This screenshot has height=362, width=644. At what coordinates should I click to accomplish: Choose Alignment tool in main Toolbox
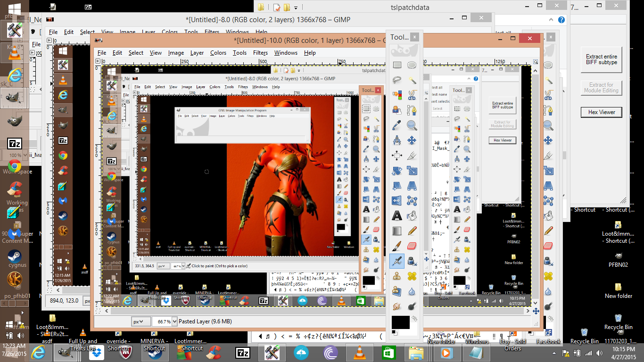click(x=397, y=156)
